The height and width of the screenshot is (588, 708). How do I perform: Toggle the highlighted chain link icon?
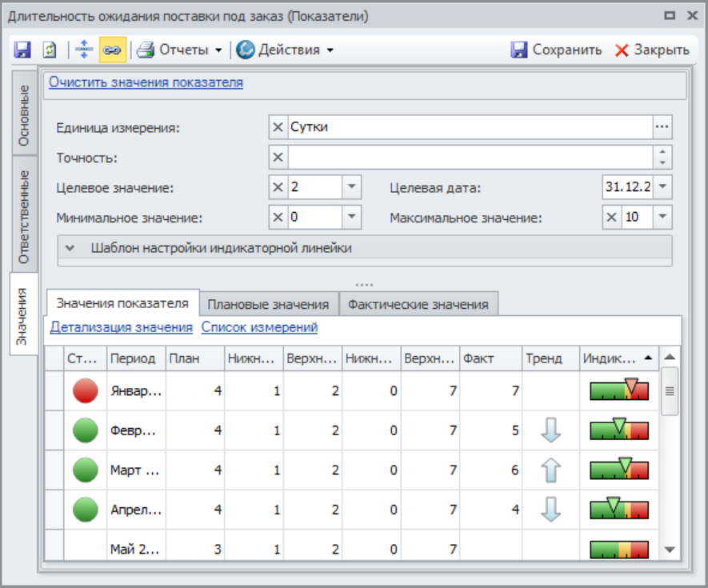112,50
